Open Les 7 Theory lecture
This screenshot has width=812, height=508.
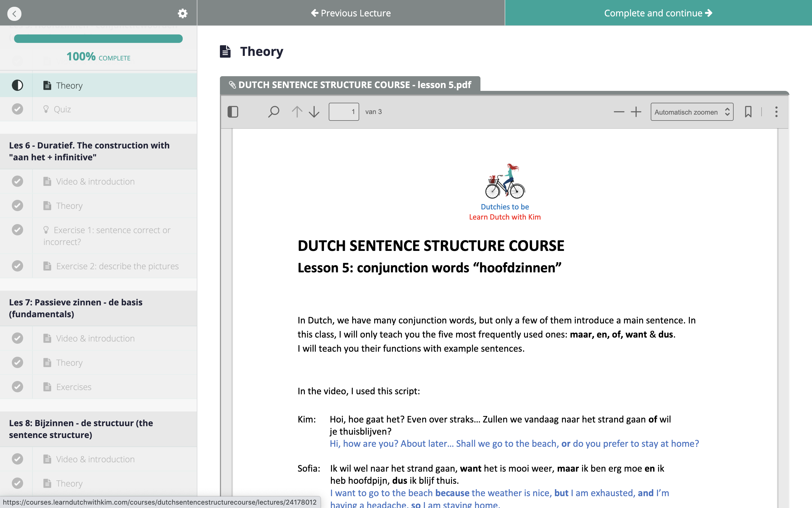tap(98, 363)
